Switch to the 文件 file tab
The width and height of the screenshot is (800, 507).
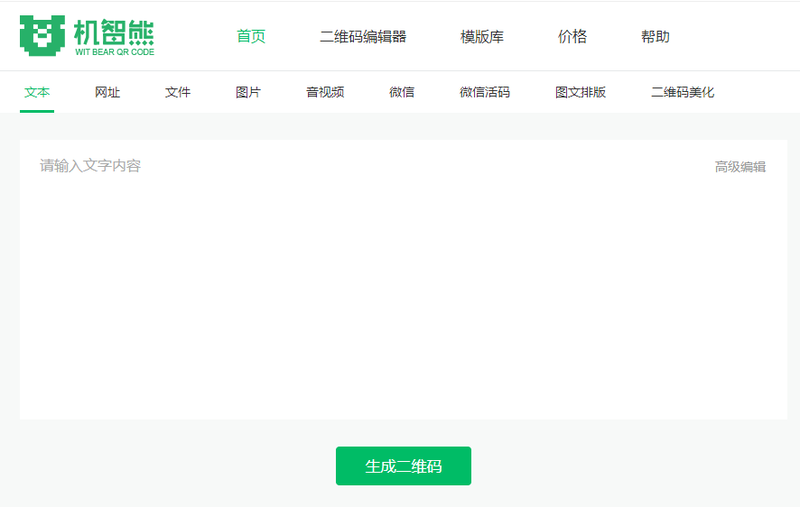178,92
